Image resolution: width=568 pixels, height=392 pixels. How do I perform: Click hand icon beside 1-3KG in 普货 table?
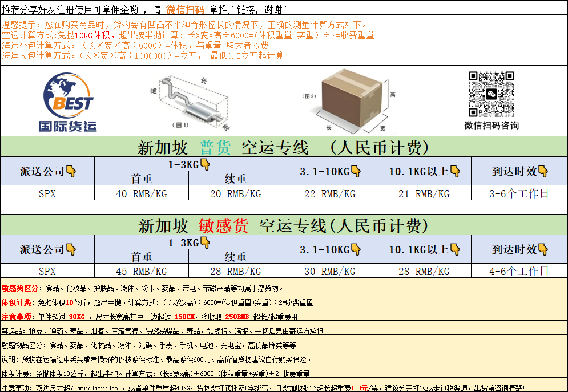tap(205, 165)
